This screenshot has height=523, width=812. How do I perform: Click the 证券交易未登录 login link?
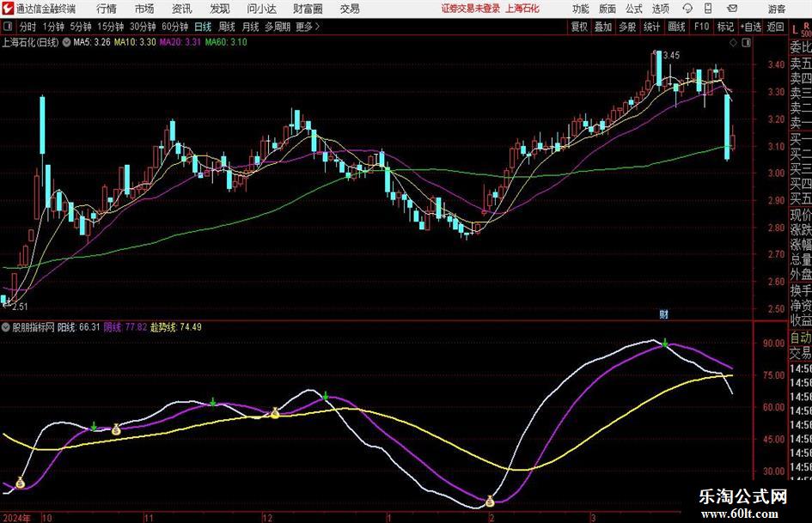click(471, 9)
